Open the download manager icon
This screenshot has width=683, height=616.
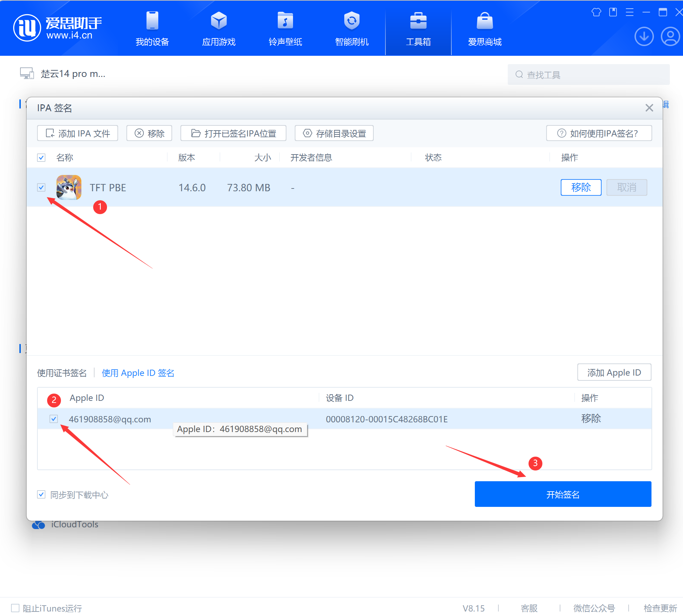644,36
